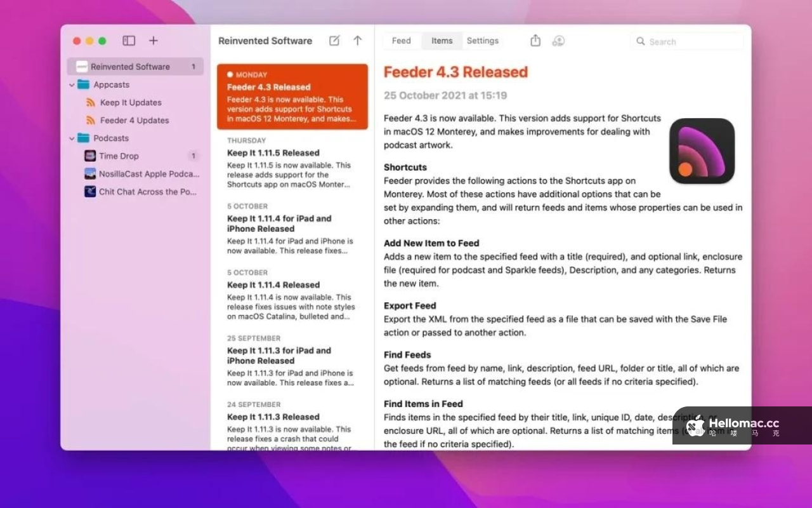
Task: Click unread badge on Time Drop row
Action: point(193,156)
